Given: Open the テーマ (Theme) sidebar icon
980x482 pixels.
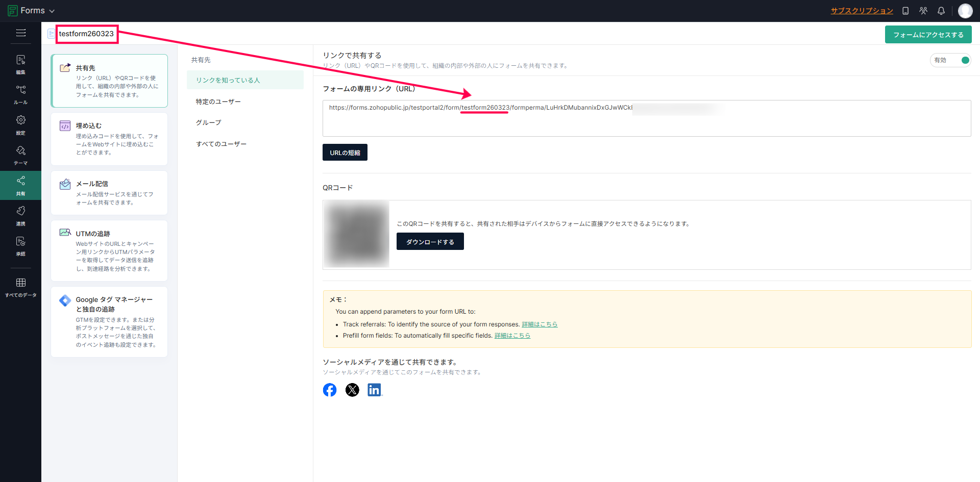Looking at the screenshot, I should pos(20,155).
